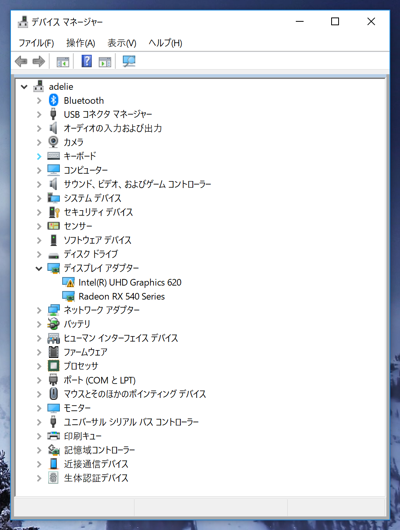Collapse the ディスプレイ アダプター category
400x530 pixels.
point(39,268)
